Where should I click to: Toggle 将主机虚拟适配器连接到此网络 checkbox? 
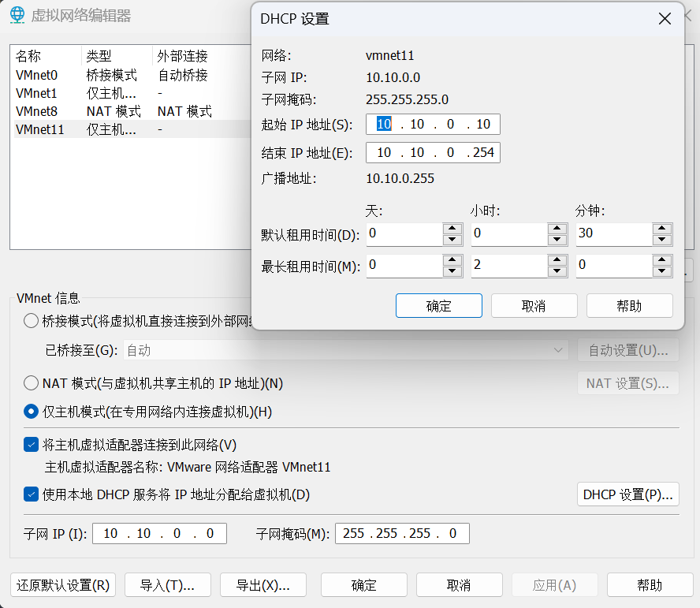point(32,445)
